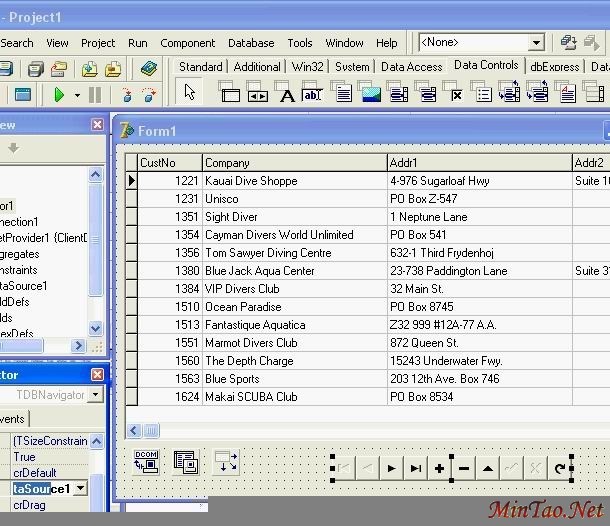Image resolution: width=610 pixels, height=526 pixels.
Task: Click the DataSource component icon on form
Action: point(186,462)
